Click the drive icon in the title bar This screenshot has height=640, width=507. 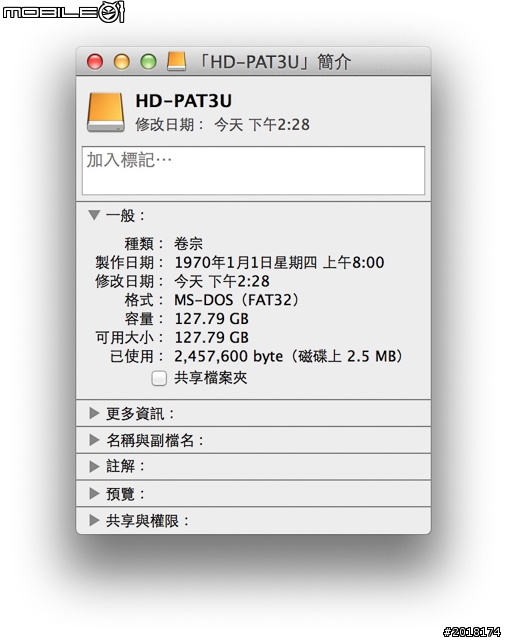(x=176, y=62)
